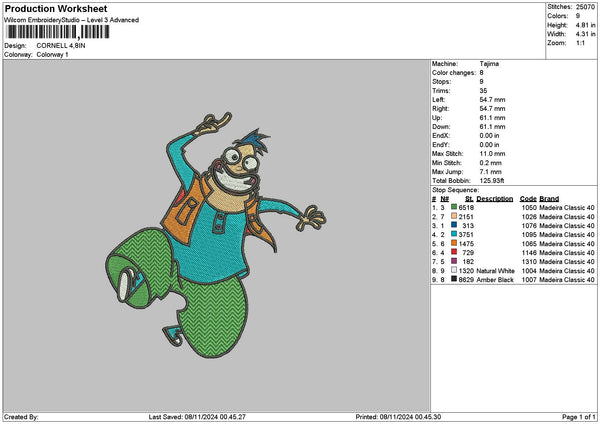Select the St. column header

point(470,199)
